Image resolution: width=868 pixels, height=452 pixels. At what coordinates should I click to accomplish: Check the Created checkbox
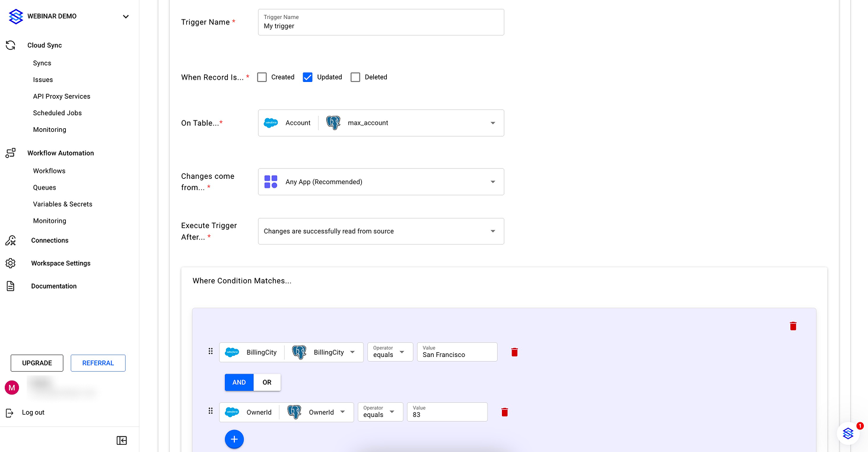tap(262, 77)
